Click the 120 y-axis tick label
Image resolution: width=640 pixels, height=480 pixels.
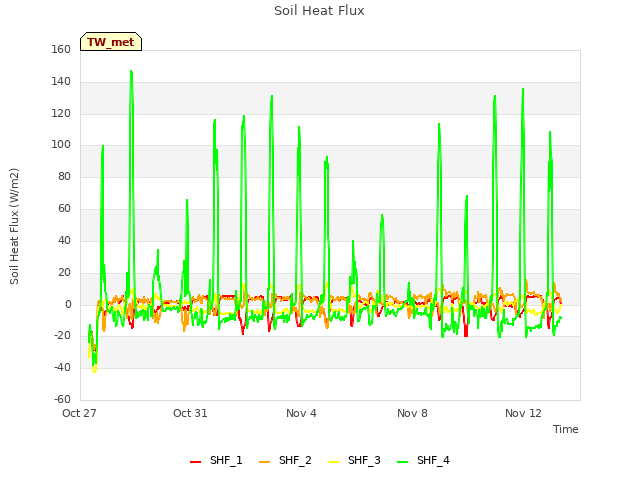click(x=61, y=113)
